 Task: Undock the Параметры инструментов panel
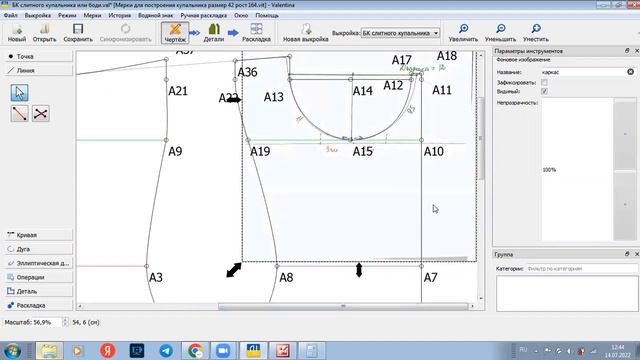(627, 51)
